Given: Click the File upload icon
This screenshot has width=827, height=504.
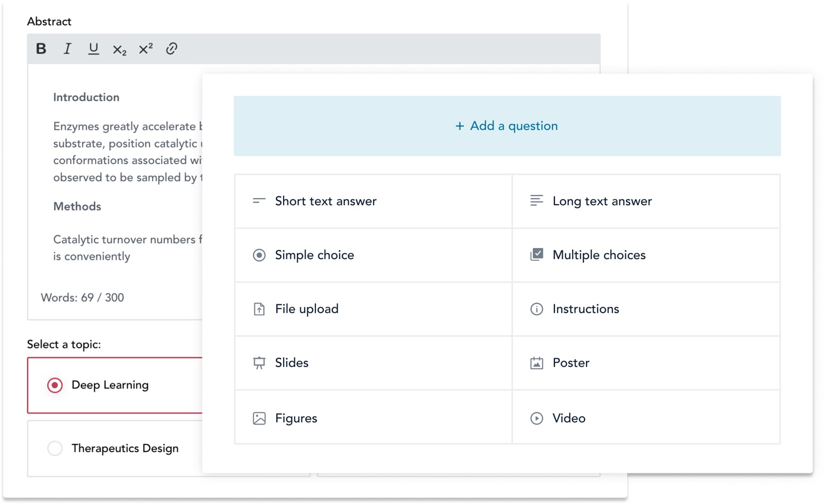Looking at the screenshot, I should point(259,309).
